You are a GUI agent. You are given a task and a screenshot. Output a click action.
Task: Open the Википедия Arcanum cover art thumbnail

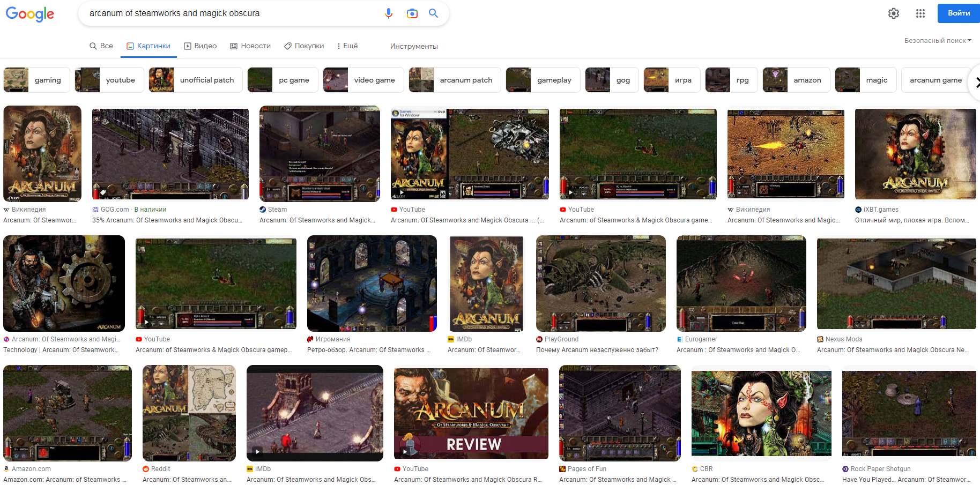tap(42, 154)
